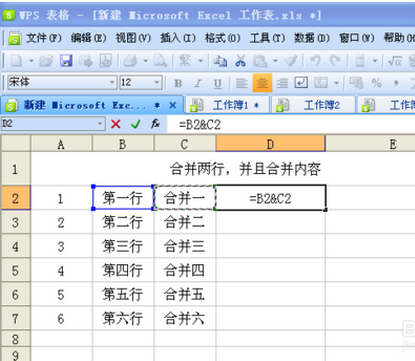415x361 pixels.
Task: Click the Currency style icon
Action: [x=356, y=83]
